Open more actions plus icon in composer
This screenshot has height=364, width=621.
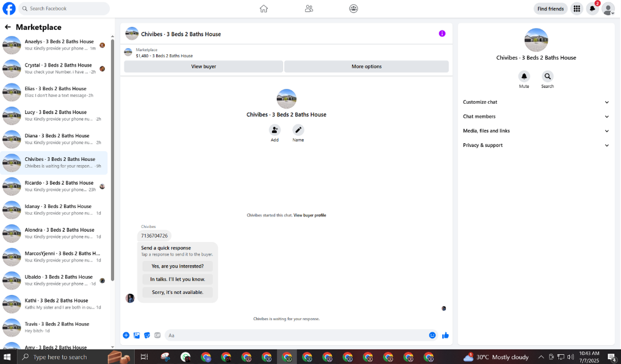126,335
